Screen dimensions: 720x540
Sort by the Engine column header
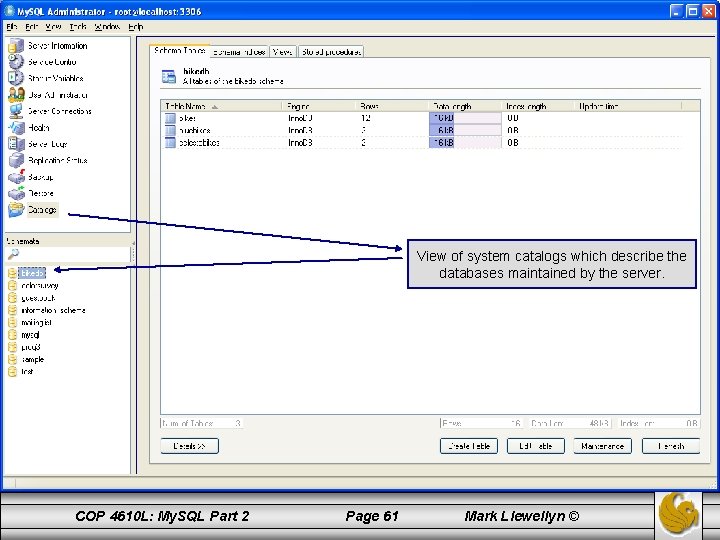coord(318,106)
